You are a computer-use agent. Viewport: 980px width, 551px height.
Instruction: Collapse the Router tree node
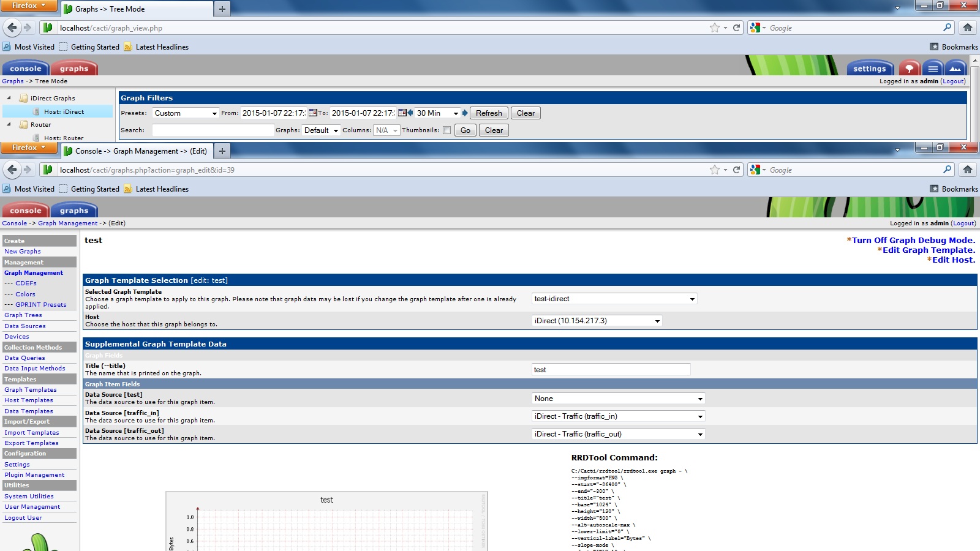9,124
